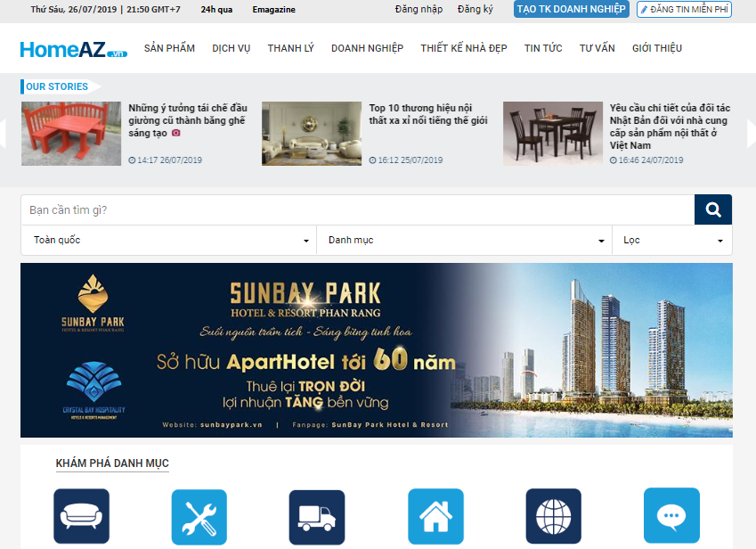
Task: Open the THANH LÝ menu
Action: [290, 48]
